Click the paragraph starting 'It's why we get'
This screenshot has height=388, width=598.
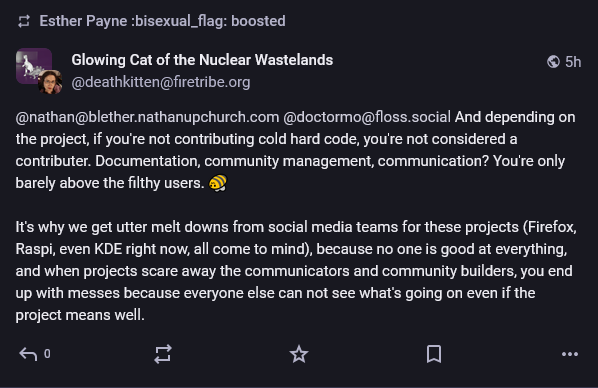tap(296, 271)
